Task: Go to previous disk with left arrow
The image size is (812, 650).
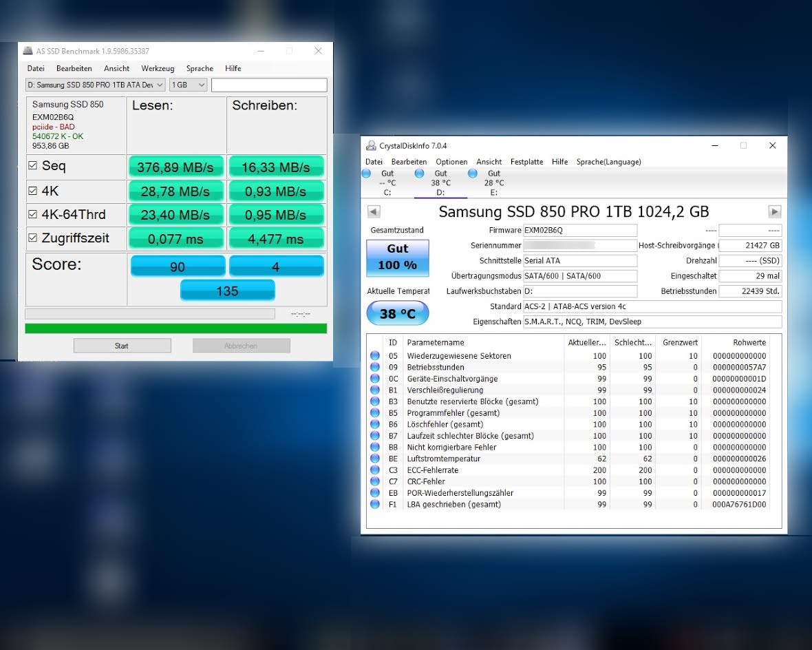Action: tap(374, 211)
